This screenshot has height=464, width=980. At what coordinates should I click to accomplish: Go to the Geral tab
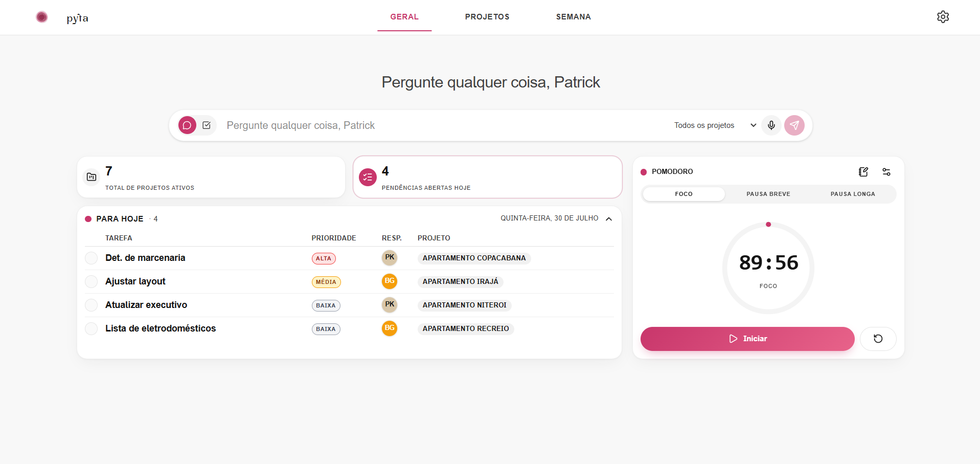404,17
